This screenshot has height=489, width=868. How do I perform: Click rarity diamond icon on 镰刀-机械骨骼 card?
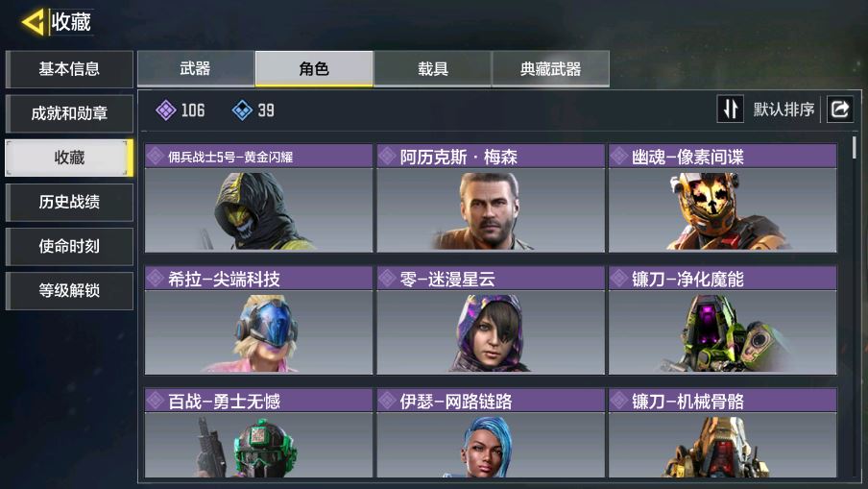coord(618,401)
